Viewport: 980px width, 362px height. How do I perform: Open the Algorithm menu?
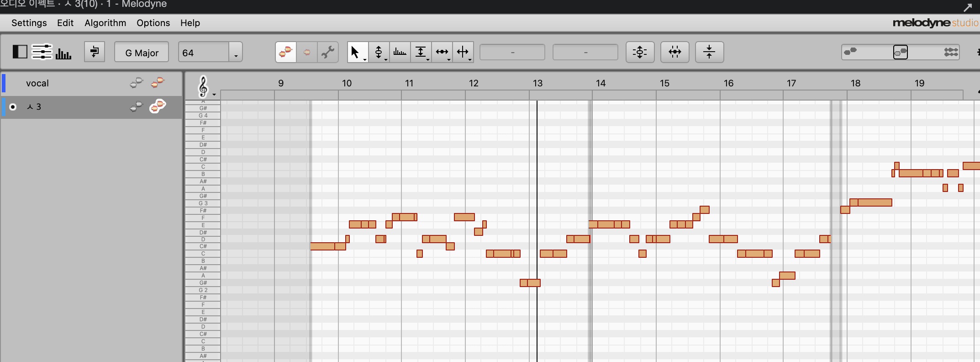[105, 23]
